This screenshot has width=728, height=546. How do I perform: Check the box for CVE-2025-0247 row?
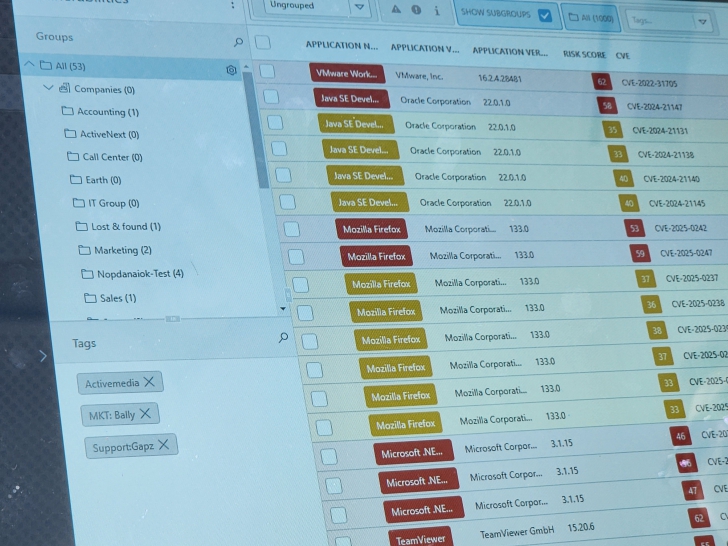point(296,257)
